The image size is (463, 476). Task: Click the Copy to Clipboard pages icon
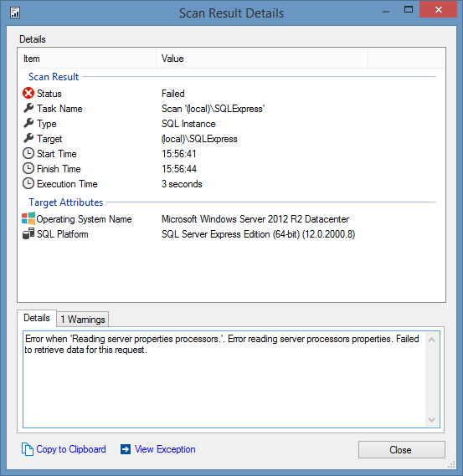click(28, 449)
